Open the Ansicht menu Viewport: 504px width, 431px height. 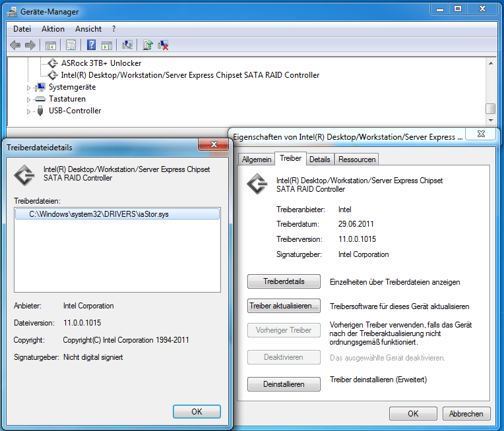[x=88, y=29]
